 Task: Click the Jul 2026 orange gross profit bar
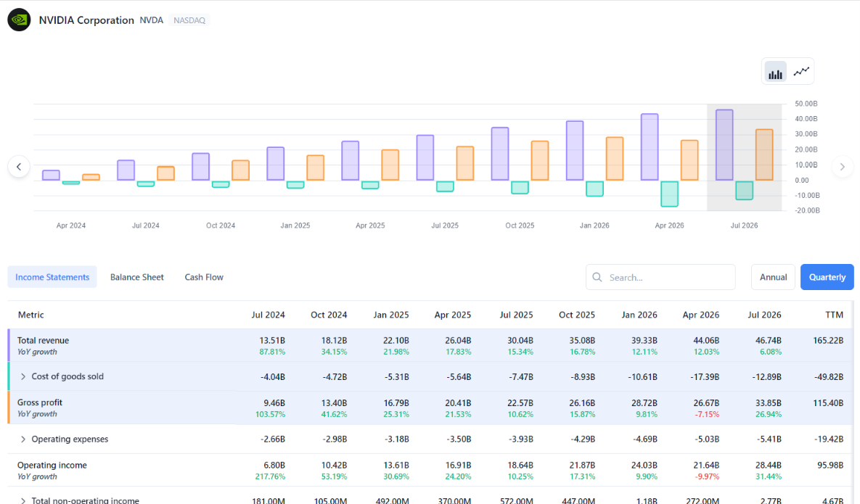[765, 155]
